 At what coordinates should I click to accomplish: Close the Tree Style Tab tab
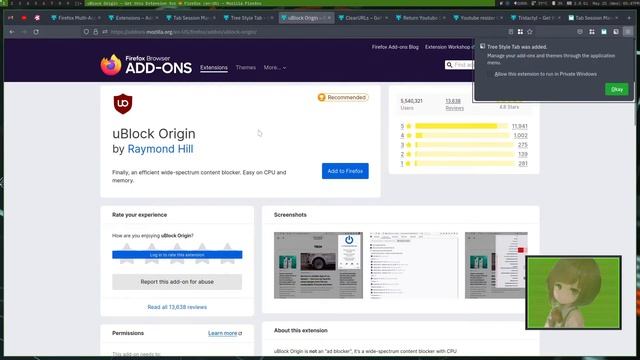[272, 18]
